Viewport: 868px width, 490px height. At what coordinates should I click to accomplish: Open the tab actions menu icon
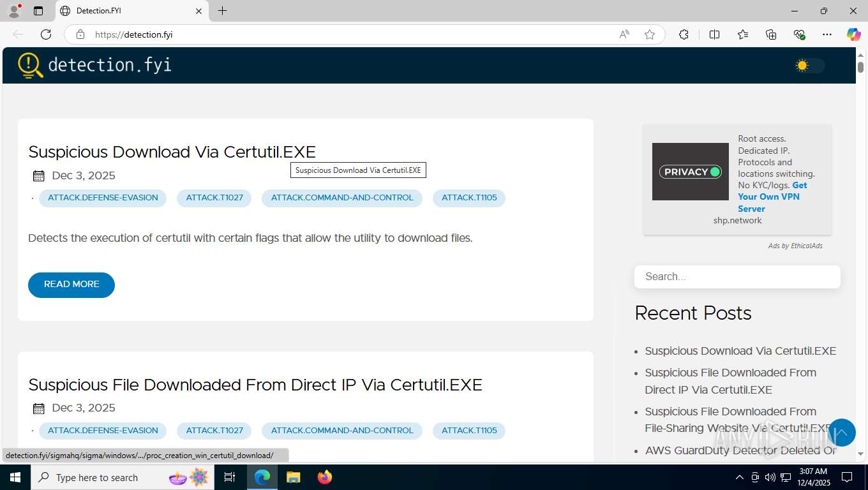coord(38,11)
